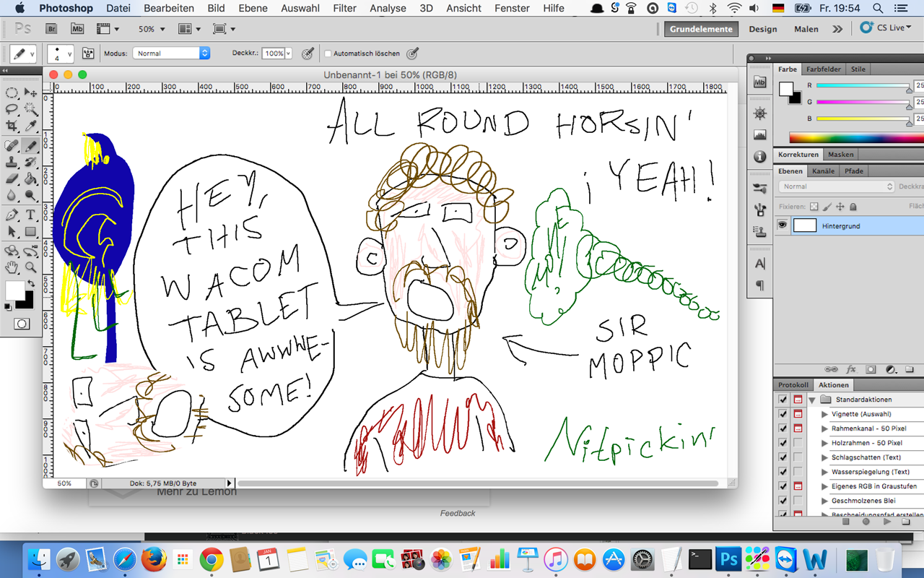Open the 50% zoom level dropdown
Image resolution: width=924 pixels, height=578 pixels.
[152, 30]
